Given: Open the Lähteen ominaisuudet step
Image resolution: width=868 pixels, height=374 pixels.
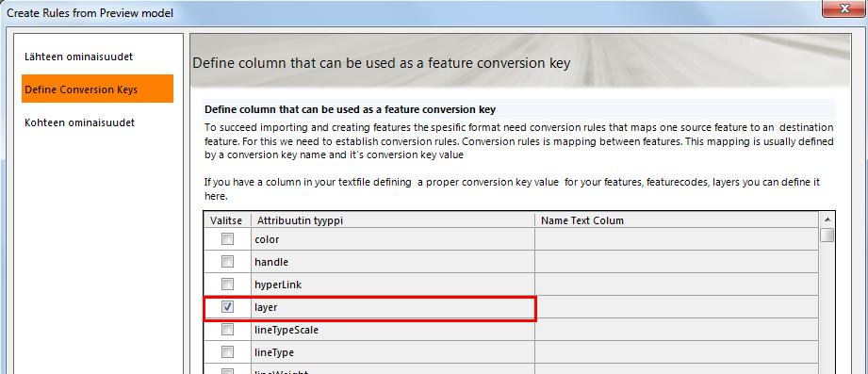Looking at the screenshot, I should 78,57.
